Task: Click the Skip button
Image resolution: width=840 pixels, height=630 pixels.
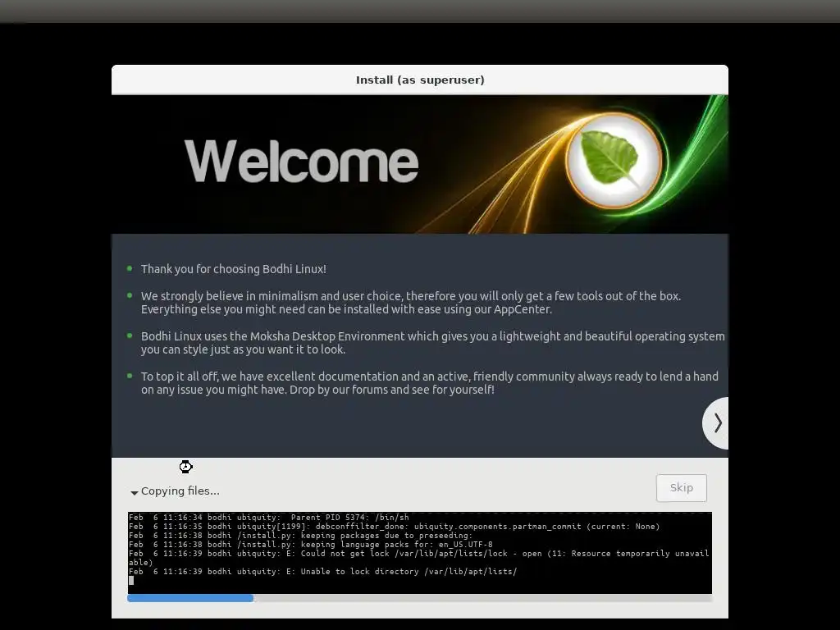Action: (681, 487)
